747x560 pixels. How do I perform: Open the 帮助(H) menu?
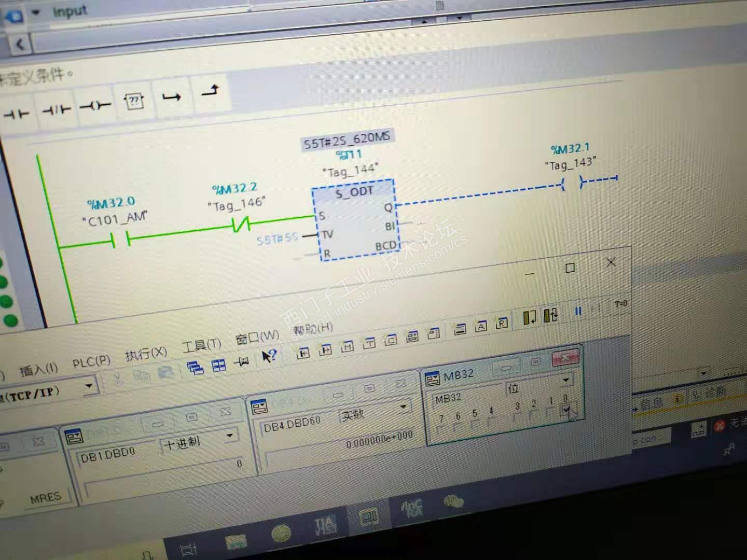313,329
